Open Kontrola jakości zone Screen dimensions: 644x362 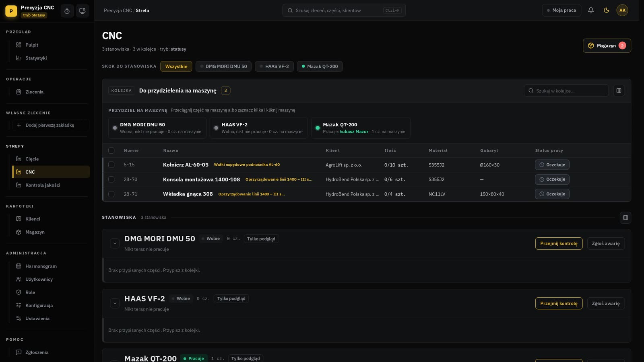tap(51, 185)
